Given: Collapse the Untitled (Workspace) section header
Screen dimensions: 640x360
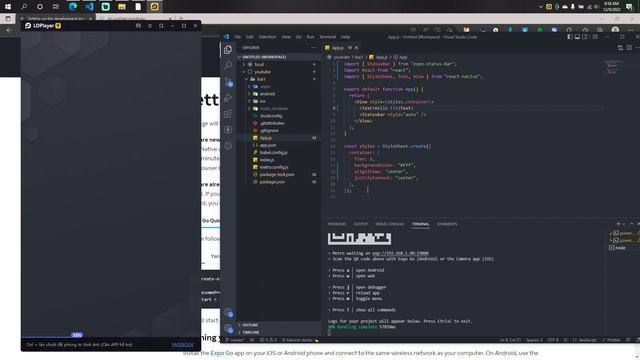Looking at the screenshot, I should coord(279,57).
